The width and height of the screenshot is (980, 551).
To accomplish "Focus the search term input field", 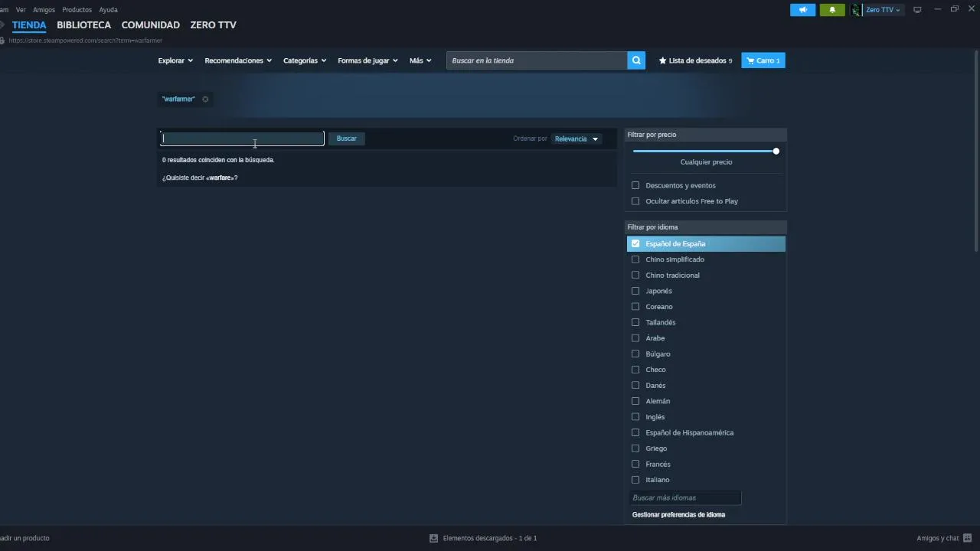I will click(x=242, y=139).
